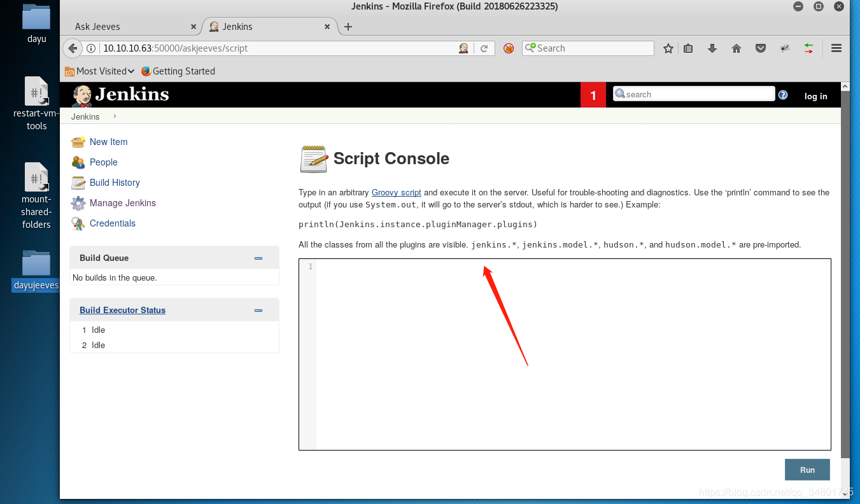The width and height of the screenshot is (860, 504).
Task: Click the Jenkins search help icon
Action: (783, 95)
